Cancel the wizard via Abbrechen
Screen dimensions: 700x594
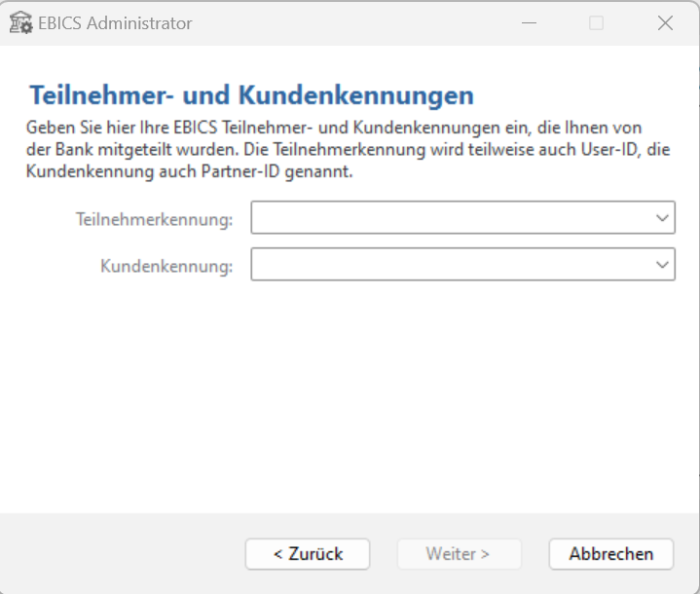(x=610, y=554)
